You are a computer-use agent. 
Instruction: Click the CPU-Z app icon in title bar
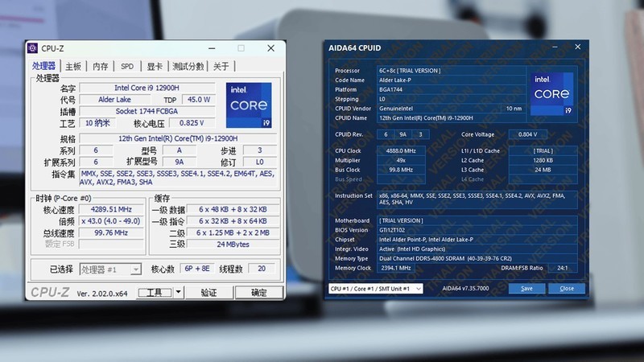[32, 48]
